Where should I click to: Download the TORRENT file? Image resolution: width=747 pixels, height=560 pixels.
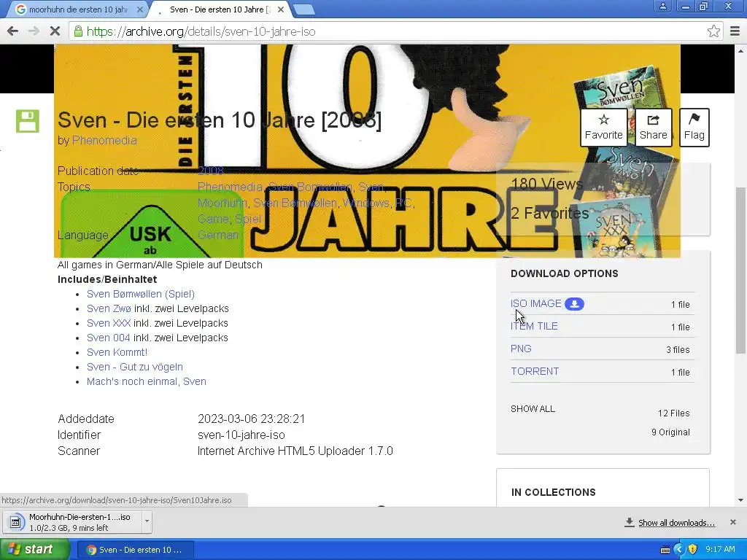pos(535,371)
